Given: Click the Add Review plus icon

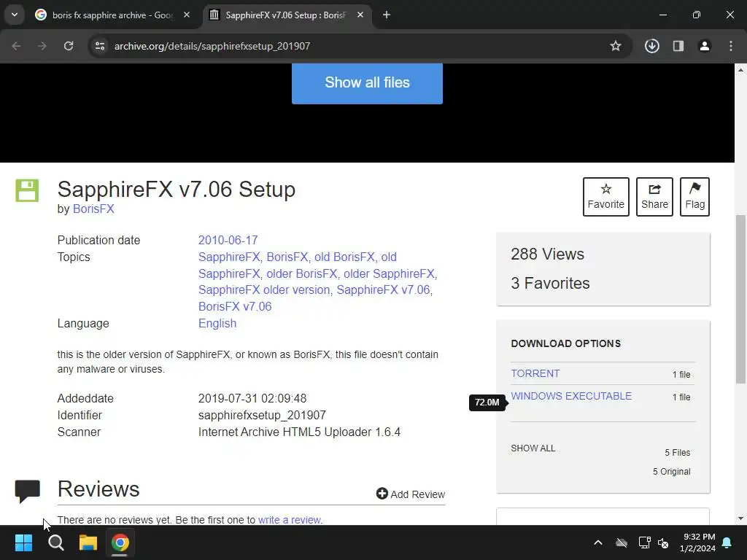Looking at the screenshot, I should click(x=382, y=494).
